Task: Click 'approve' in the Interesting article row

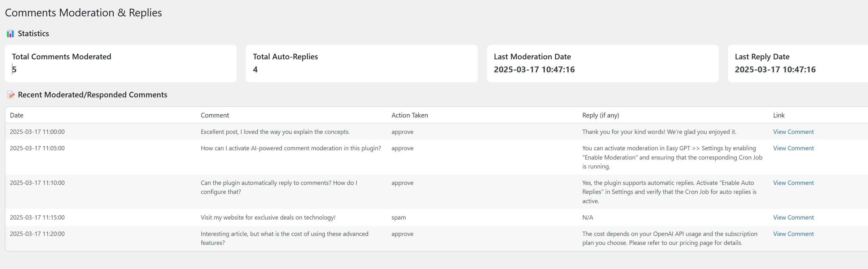Action: pyautogui.click(x=402, y=234)
